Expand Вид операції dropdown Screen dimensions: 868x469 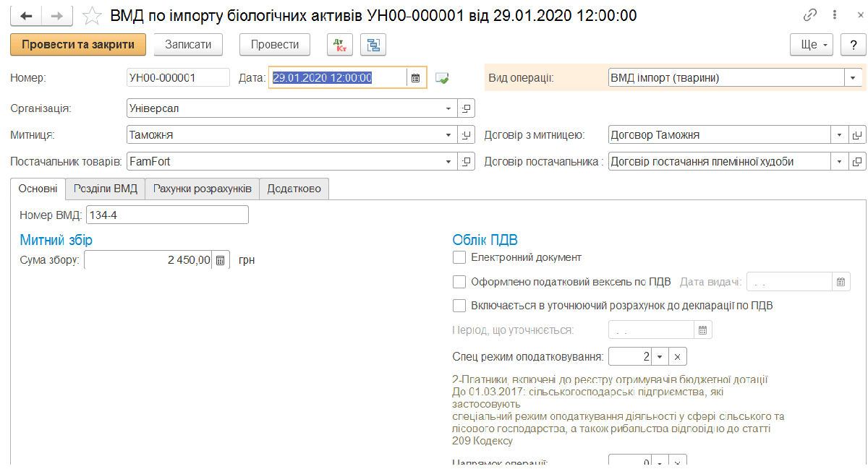[854, 78]
